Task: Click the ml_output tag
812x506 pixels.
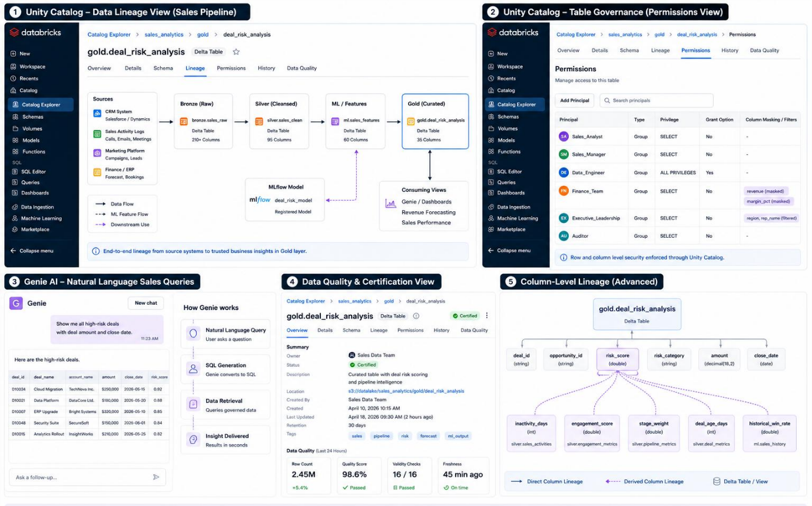Action: coord(458,437)
